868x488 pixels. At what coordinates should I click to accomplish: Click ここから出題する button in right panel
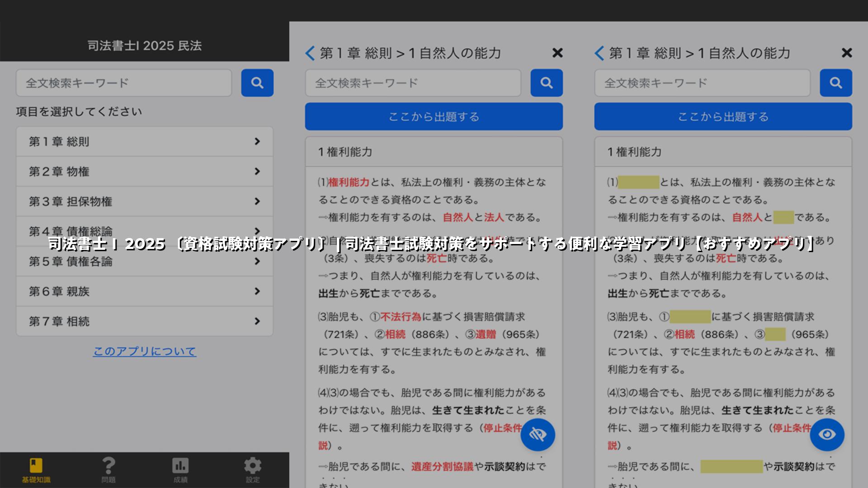tap(723, 117)
